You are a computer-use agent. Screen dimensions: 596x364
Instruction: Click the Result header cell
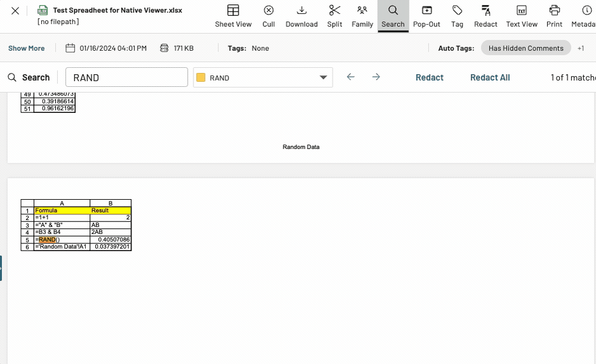pos(110,211)
